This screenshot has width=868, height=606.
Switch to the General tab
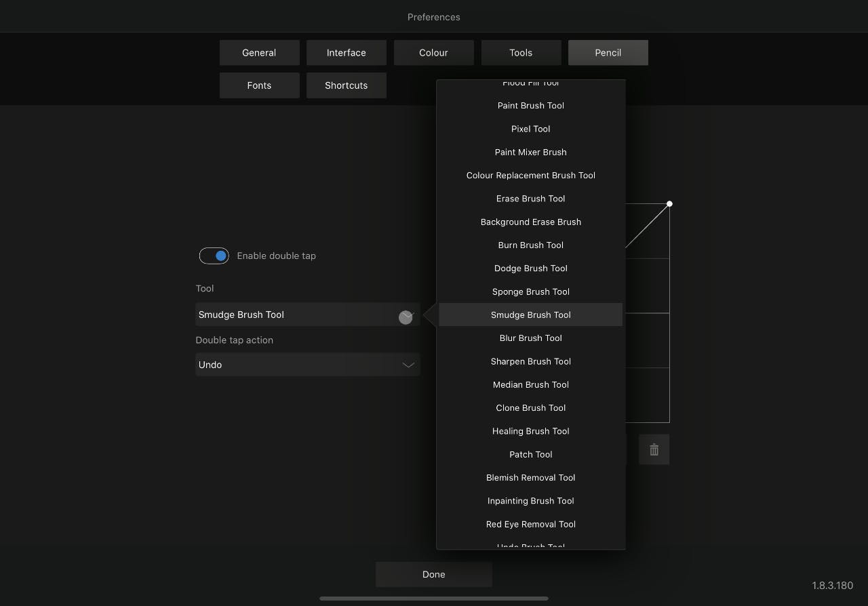click(259, 53)
